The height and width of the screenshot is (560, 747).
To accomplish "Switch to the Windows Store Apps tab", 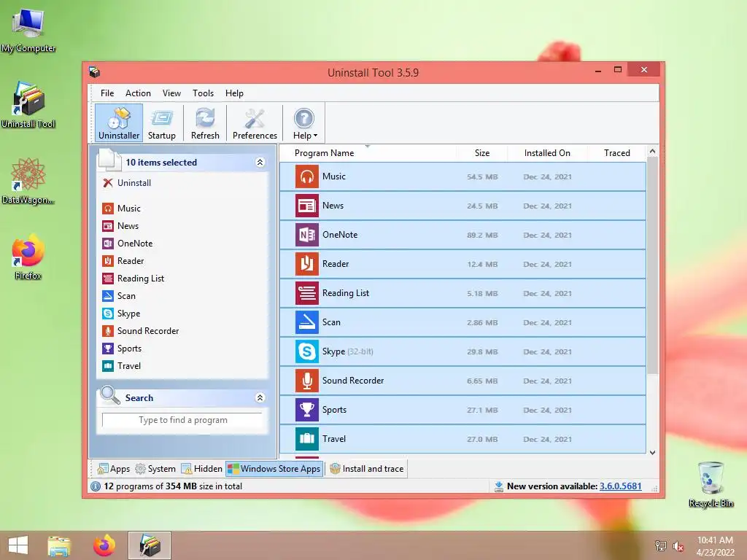I will click(x=274, y=469).
